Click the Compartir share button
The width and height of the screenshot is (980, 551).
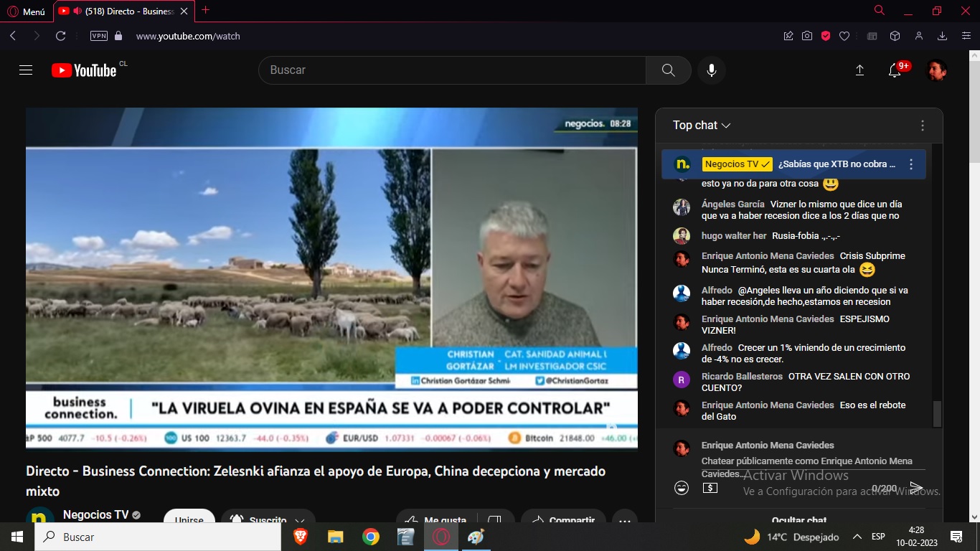[564, 517]
